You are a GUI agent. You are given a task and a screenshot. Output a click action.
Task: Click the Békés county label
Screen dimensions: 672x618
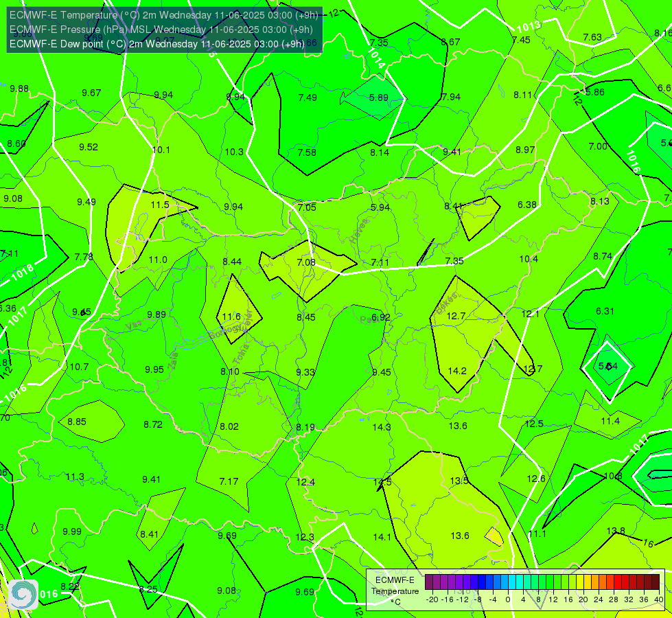point(447,304)
